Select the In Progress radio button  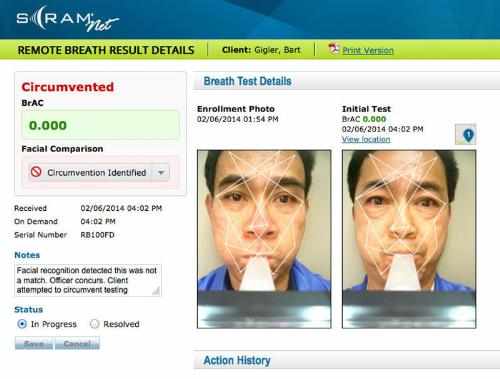point(22,324)
